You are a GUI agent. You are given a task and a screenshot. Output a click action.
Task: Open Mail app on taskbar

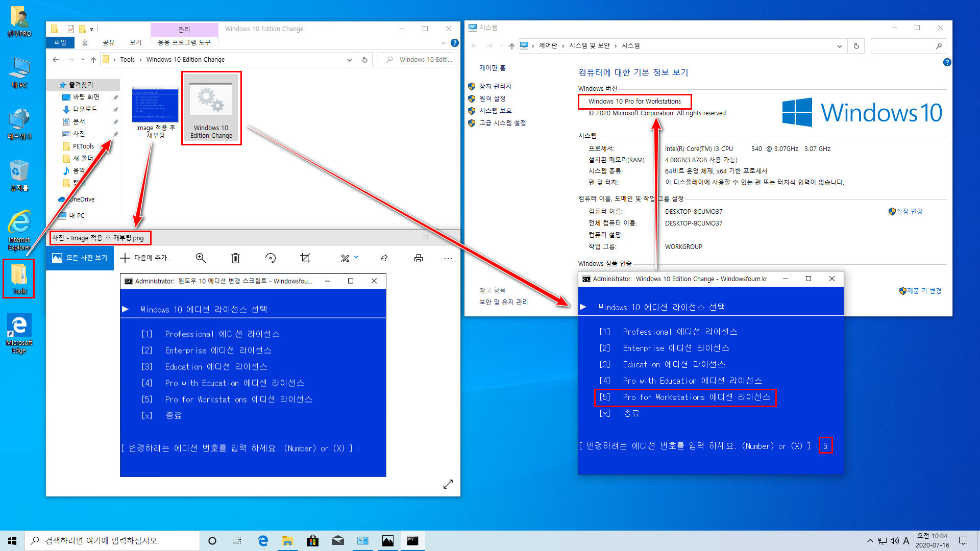(x=337, y=541)
